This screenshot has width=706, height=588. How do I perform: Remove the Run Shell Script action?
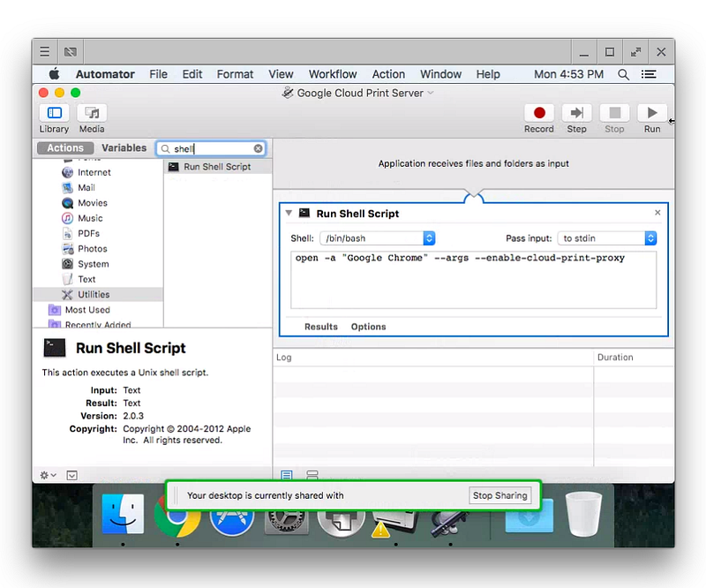pyautogui.click(x=657, y=212)
